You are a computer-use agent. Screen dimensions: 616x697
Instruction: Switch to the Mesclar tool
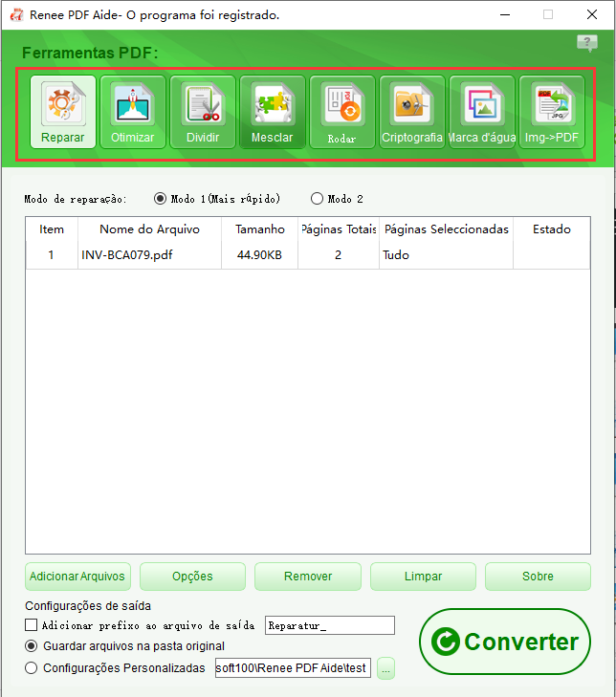click(273, 112)
